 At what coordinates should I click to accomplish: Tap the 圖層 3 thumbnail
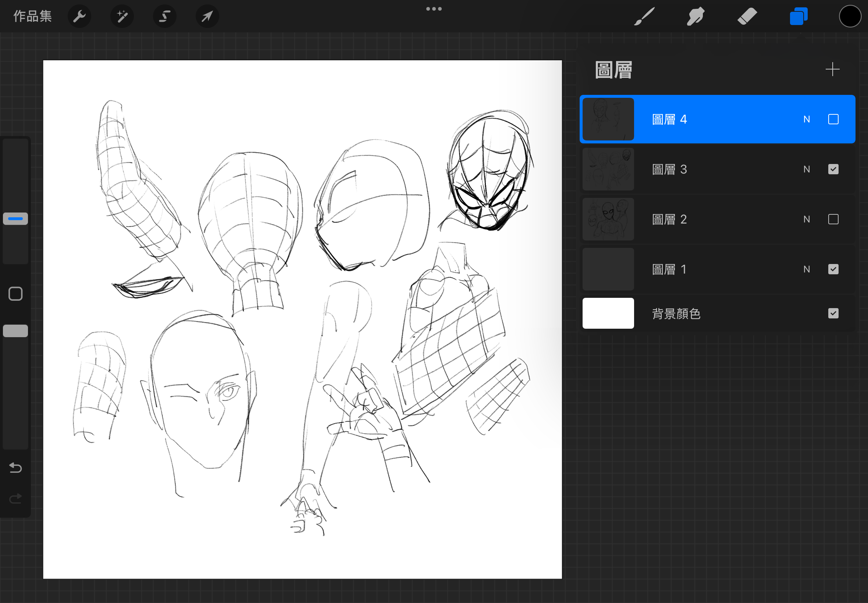(x=608, y=169)
